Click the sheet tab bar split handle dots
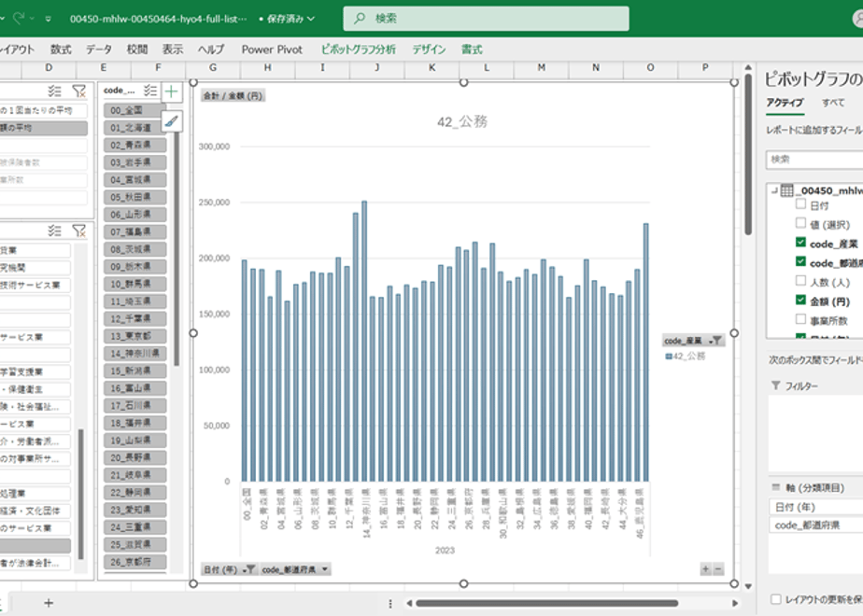The width and height of the screenshot is (863, 616). point(390,603)
